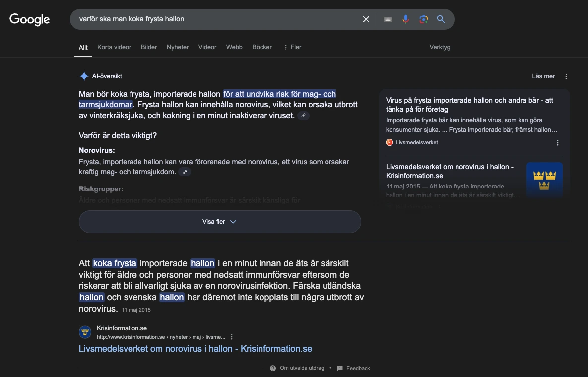Switch to the Bilder tab

click(149, 47)
